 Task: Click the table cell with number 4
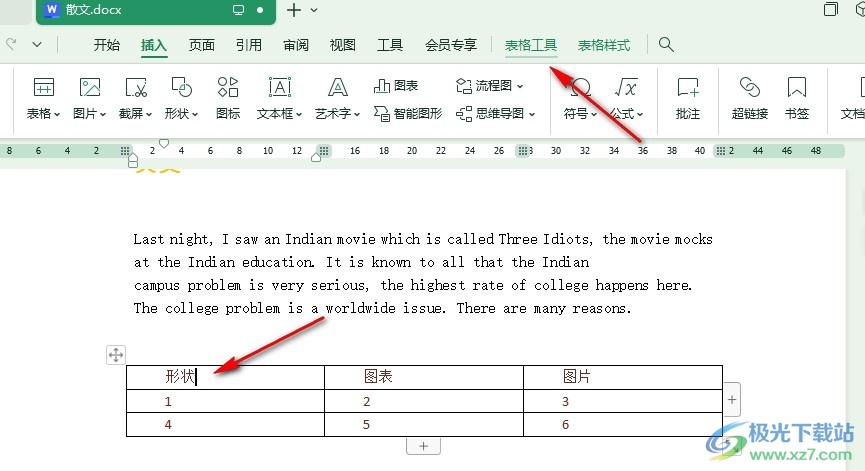(x=225, y=425)
